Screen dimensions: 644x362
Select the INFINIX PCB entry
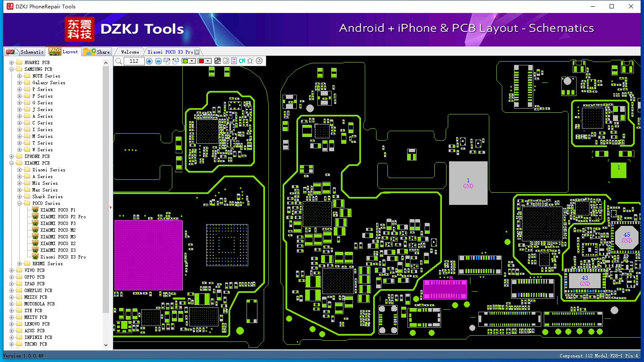tap(38, 337)
